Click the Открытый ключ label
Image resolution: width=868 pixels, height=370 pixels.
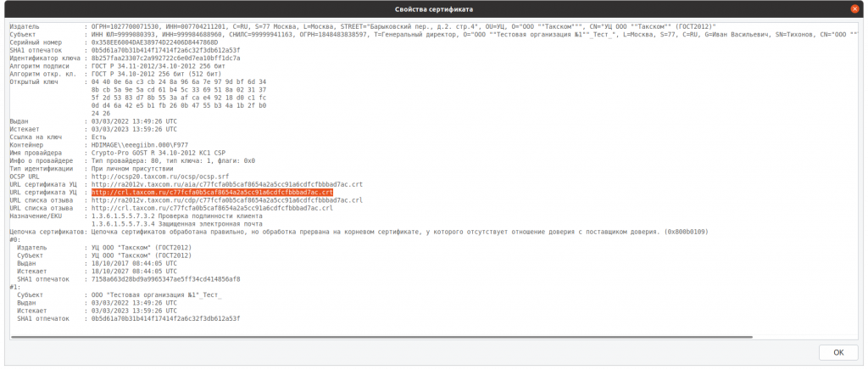coord(34,81)
